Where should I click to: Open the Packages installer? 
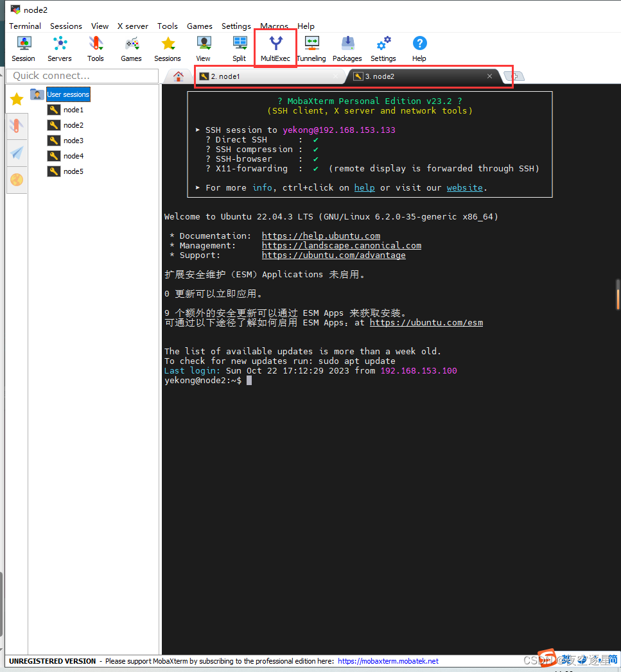[347, 46]
